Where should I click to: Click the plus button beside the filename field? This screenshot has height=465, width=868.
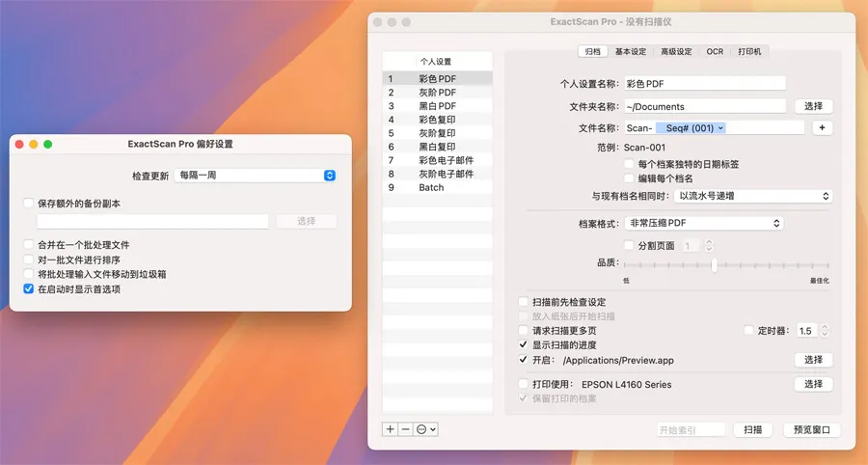point(822,127)
